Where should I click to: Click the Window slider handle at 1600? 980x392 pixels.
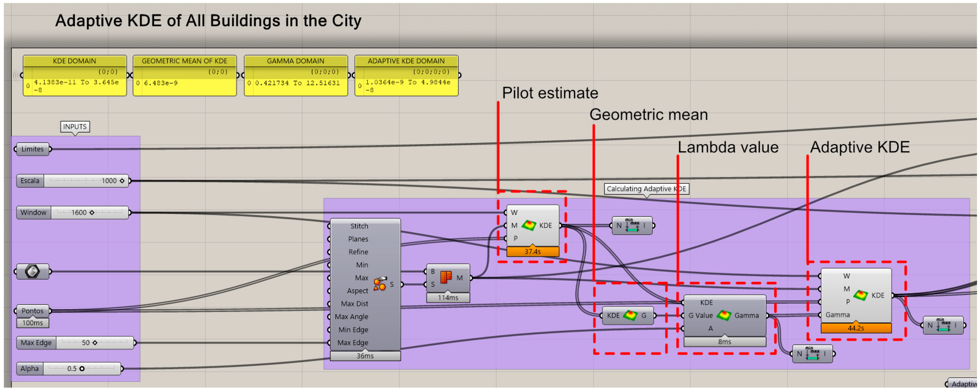(92, 213)
